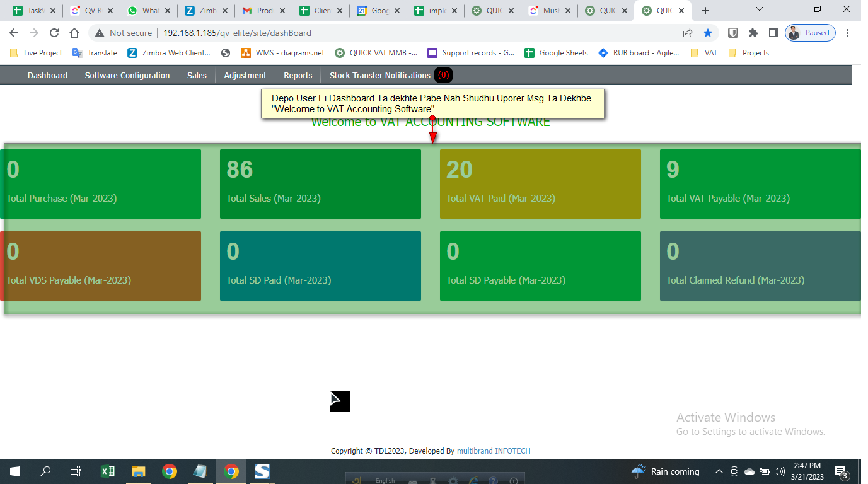Click the Total SD Paid (Mar-2023) card
Image resolution: width=868 pixels, height=484 pixels.
[x=320, y=266]
